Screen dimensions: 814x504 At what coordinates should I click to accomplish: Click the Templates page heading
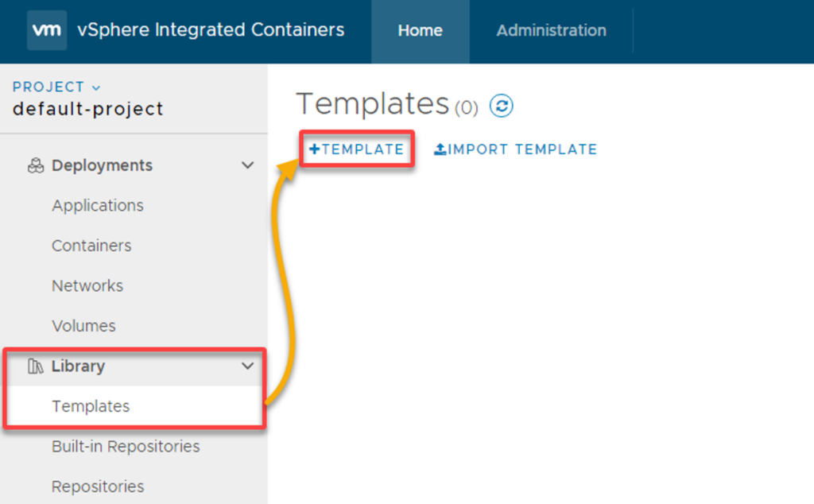(x=372, y=104)
